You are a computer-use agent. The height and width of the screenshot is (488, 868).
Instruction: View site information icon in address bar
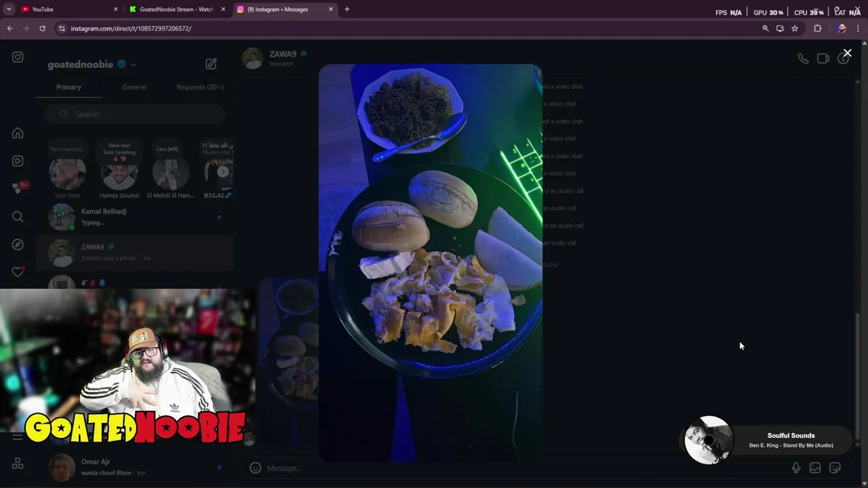point(62,28)
